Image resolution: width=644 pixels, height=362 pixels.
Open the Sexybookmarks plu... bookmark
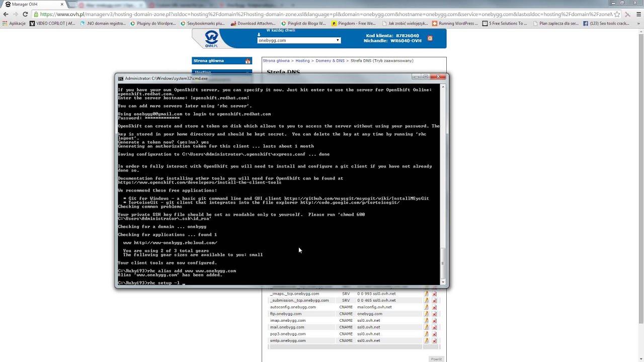pyautogui.click(x=202, y=23)
